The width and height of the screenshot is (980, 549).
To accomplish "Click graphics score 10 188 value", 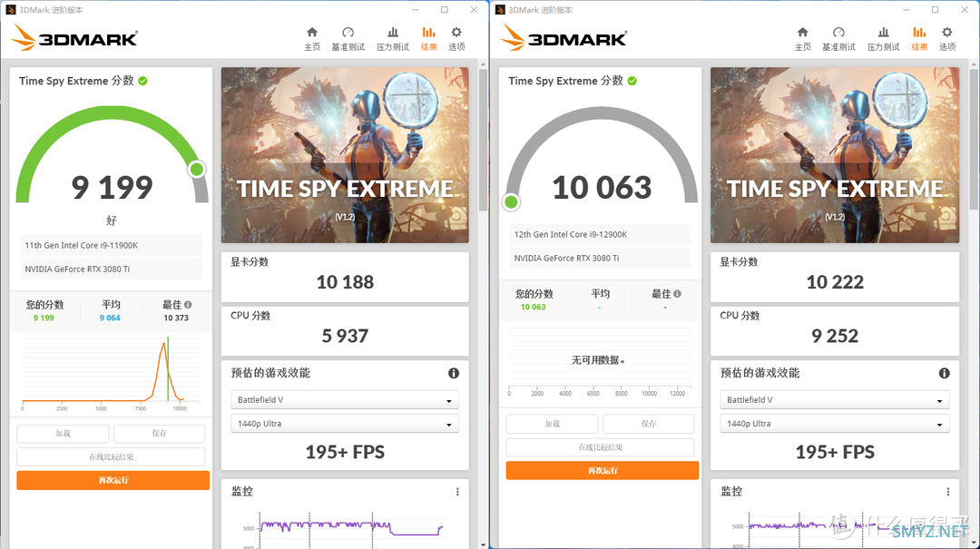I will [345, 282].
